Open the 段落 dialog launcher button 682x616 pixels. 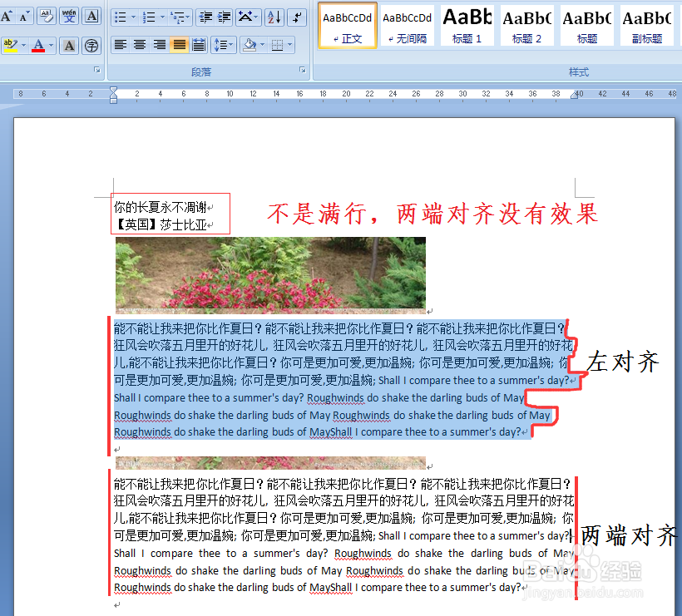[302, 69]
